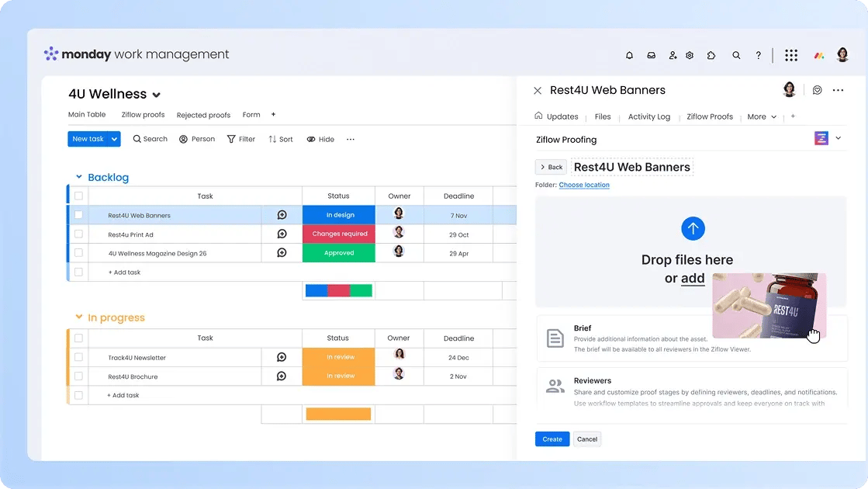The width and height of the screenshot is (868, 489).
Task: Select all tasks in Backlog header checkbox
Action: [x=78, y=196]
